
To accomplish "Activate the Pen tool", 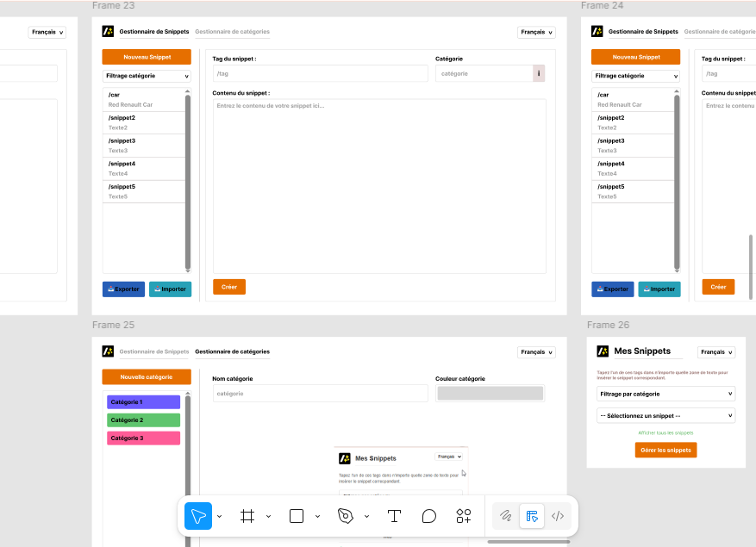I will coord(346,516).
